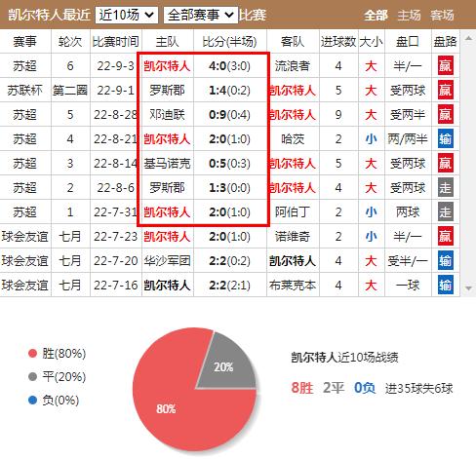Click the 两/两半 handicap cell
Image resolution: width=476 pixels, height=459 pixels.
pos(408,139)
